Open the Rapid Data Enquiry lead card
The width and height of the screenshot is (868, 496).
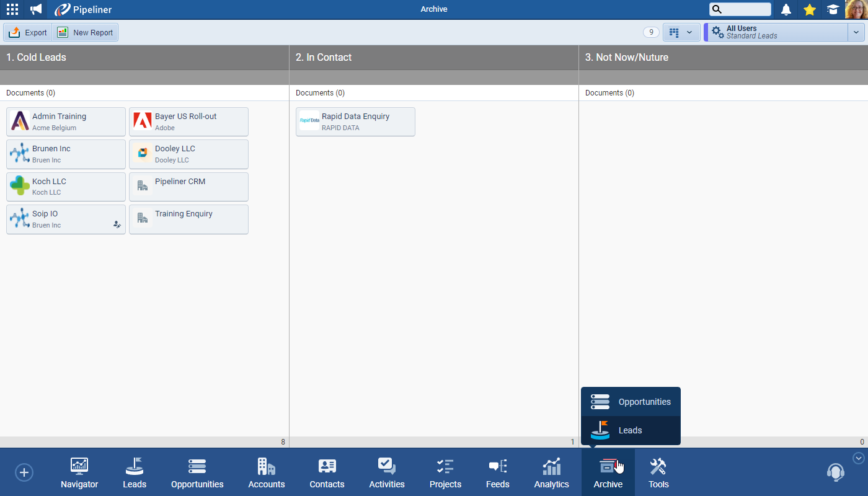355,122
